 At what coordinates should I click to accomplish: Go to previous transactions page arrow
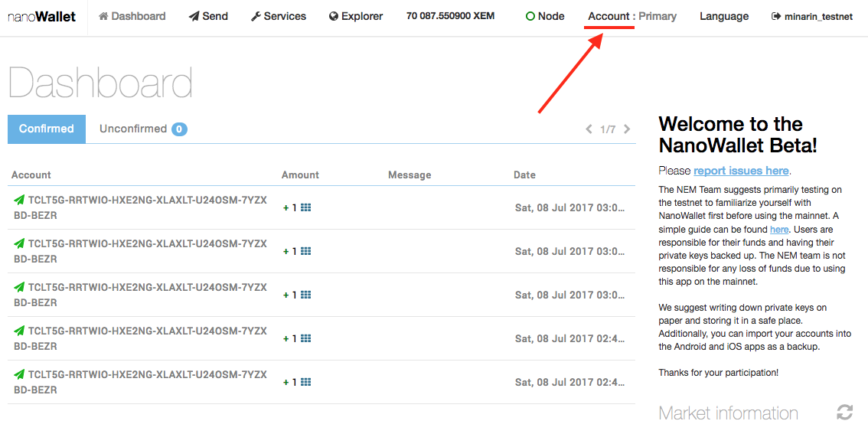(x=589, y=129)
